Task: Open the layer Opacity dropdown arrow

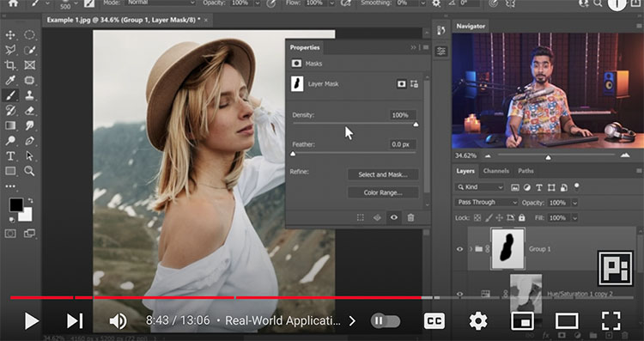Action: tap(575, 203)
